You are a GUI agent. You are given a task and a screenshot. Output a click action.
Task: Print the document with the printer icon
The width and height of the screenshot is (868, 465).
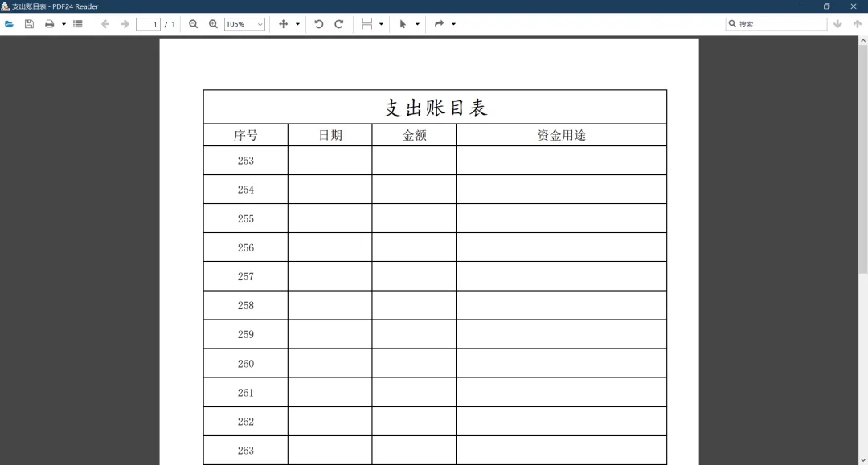tap(49, 24)
